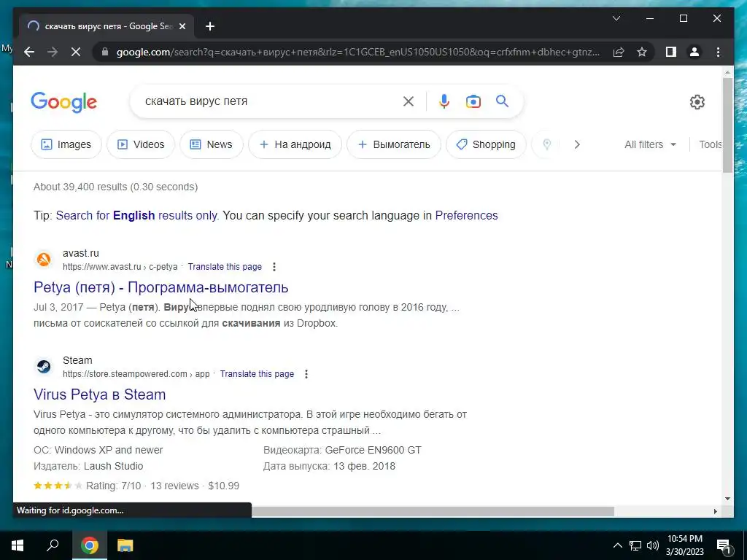Click the Steam site favicon
Viewport: 747px width, 560px height.
pyautogui.click(x=44, y=367)
